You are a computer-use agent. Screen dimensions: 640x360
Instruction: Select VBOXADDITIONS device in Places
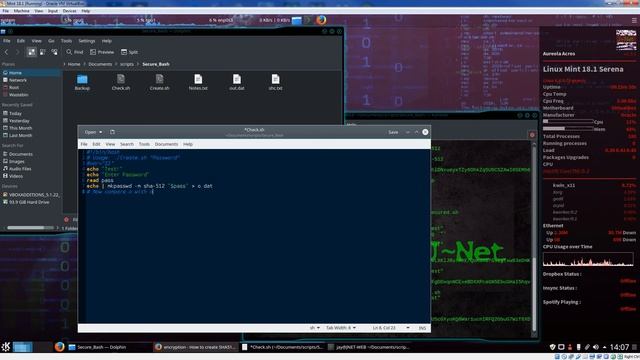click(31, 195)
